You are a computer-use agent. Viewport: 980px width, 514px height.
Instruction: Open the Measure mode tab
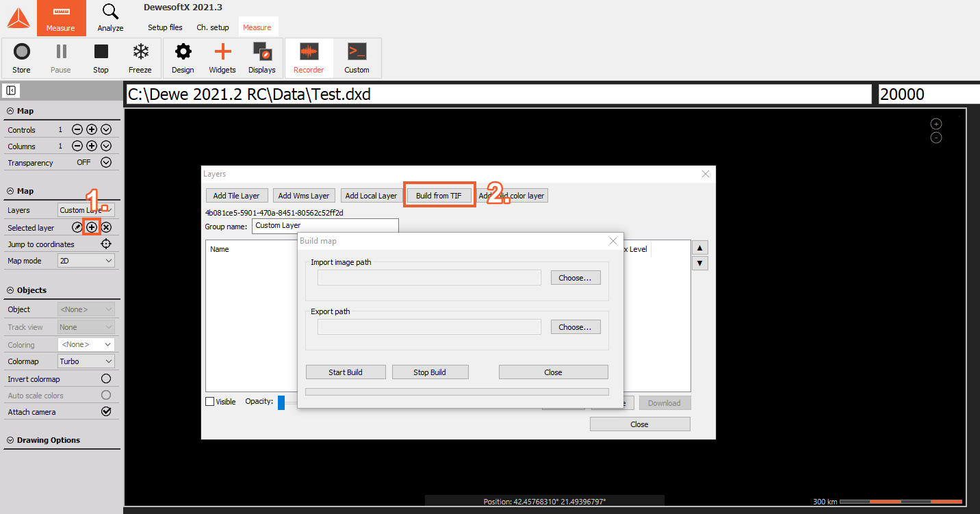pos(61,18)
